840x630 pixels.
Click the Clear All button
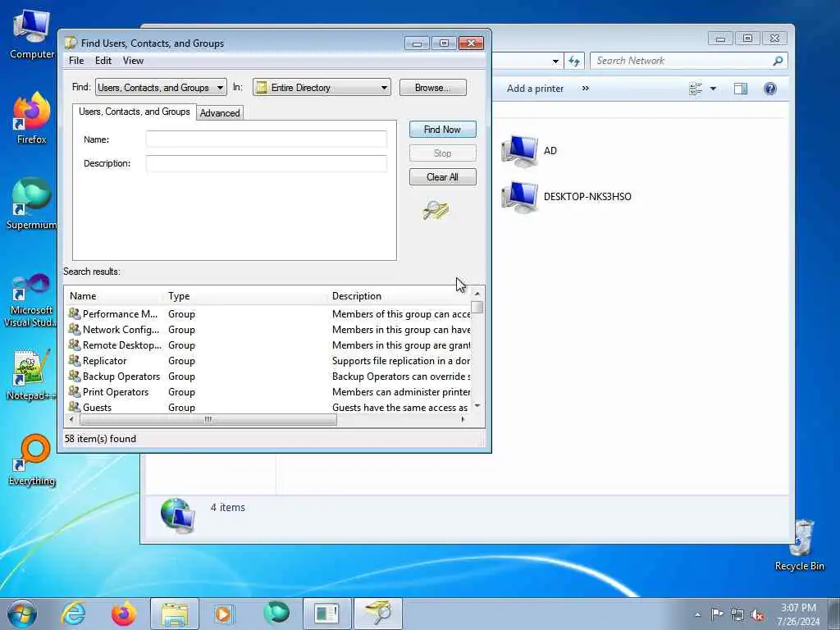point(442,177)
